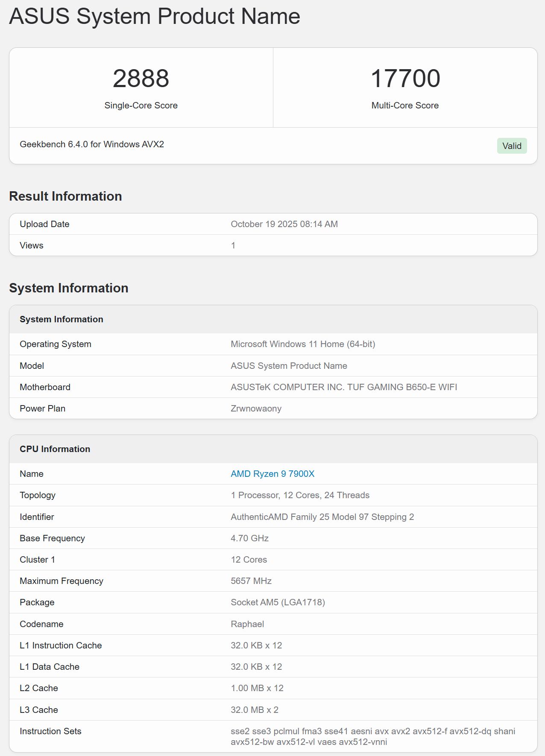Click the Geekbench 6.4.0 for Windows AVX2 text

click(x=92, y=144)
